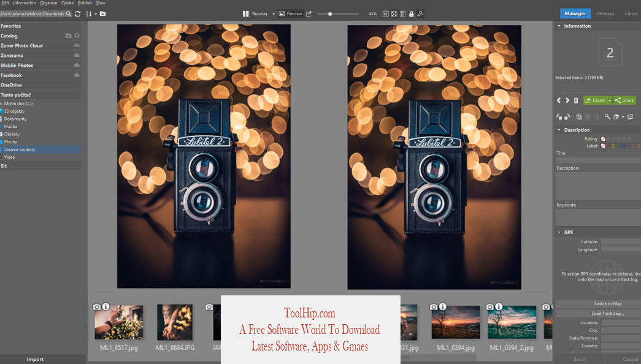Collapse the GPS panel section
The width and height of the screenshot is (641, 364).
(559, 232)
